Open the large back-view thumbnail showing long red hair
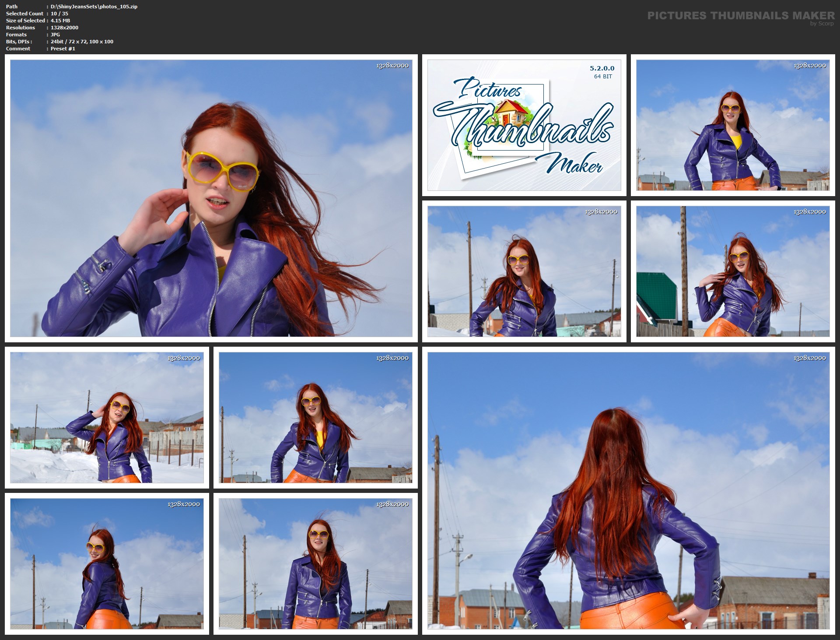The image size is (840, 640). [629, 491]
